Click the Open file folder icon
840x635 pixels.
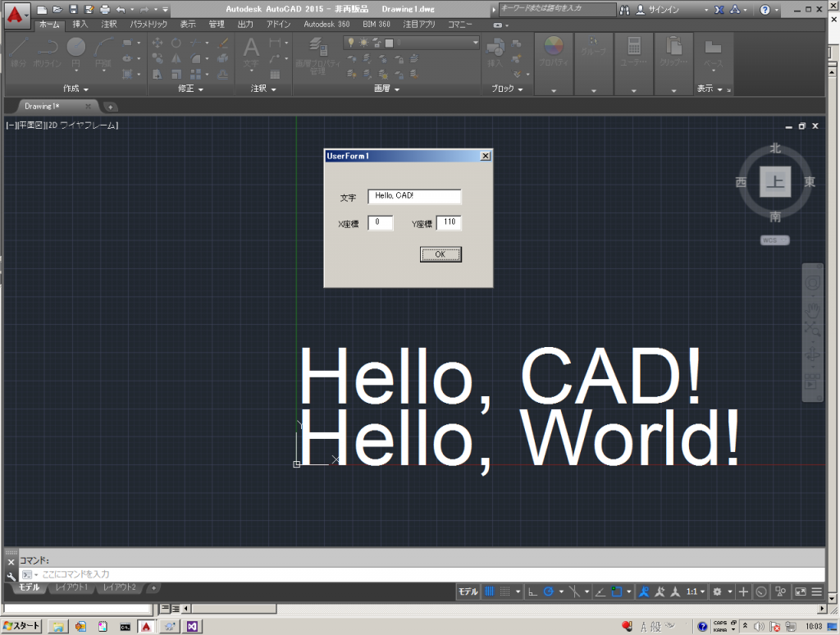coord(58,10)
